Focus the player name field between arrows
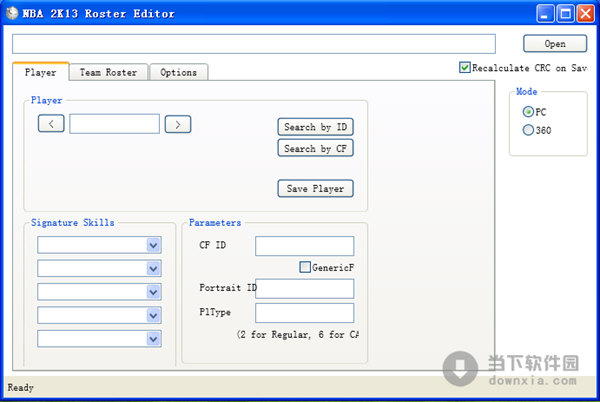This screenshot has height=402, width=600. coord(114,124)
